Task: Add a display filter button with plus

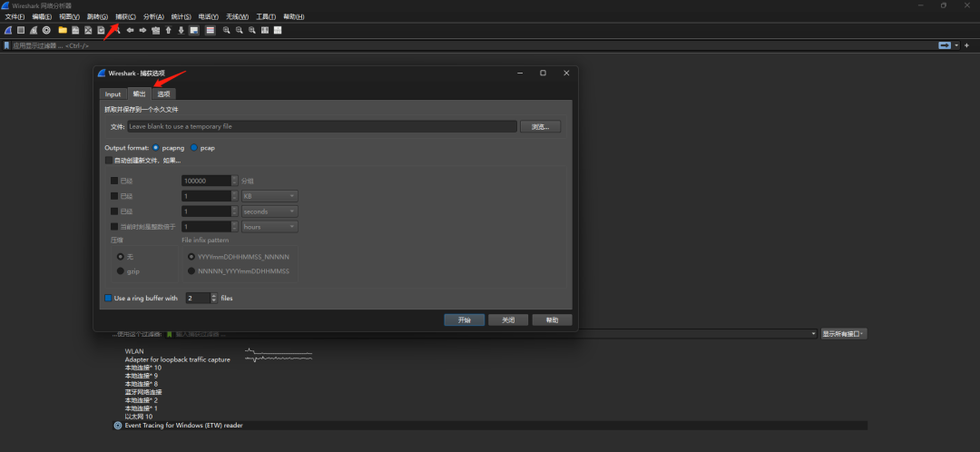Action: pyautogui.click(x=966, y=45)
